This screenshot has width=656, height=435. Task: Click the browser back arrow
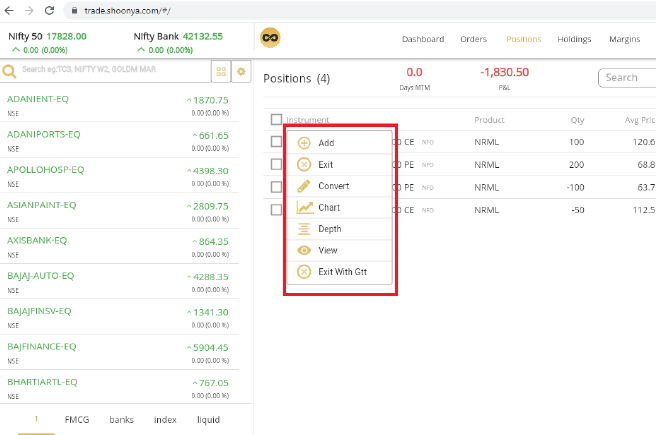point(9,10)
